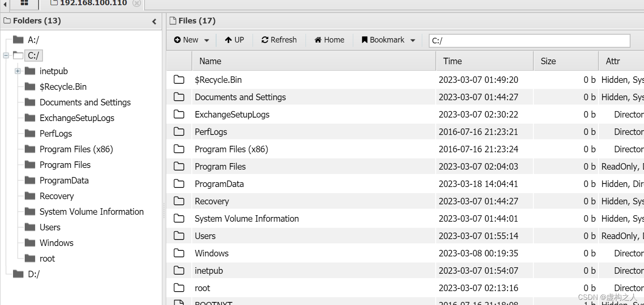Click folder icon of Program Files (x86) row
The height and width of the screenshot is (305, 644).
[x=179, y=149]
